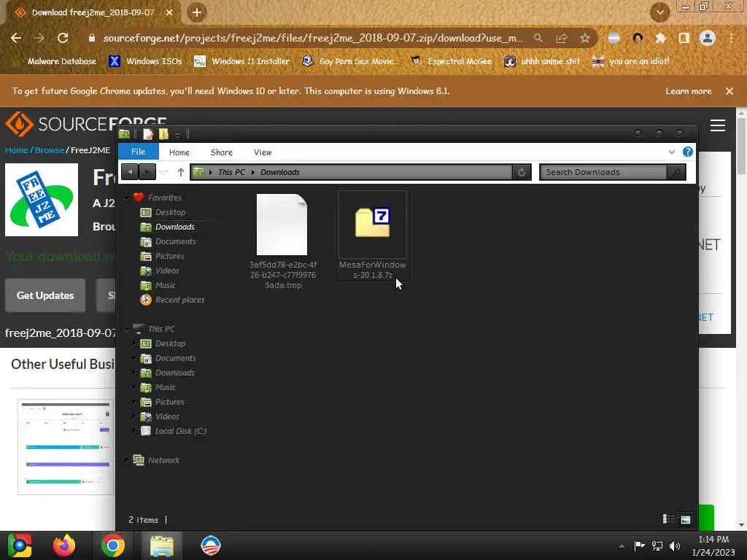Expand the Explorer ribbon chevron

[671, 152]
